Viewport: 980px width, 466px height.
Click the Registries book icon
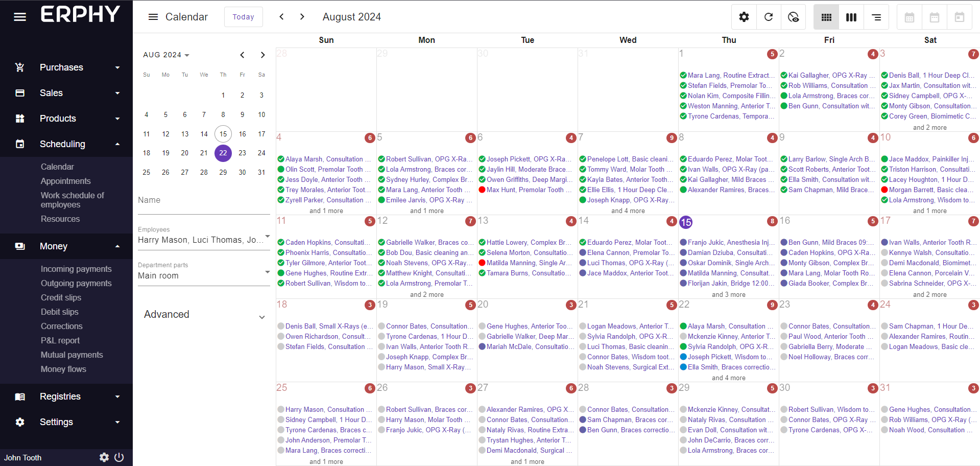20,397
